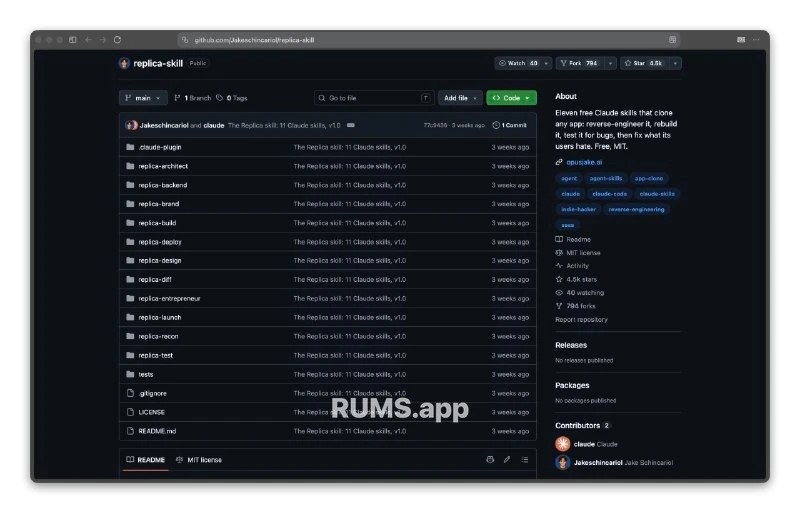Open the Jakeschincariol commit author link
800x513 pixels.
click(x=164, y=125)
